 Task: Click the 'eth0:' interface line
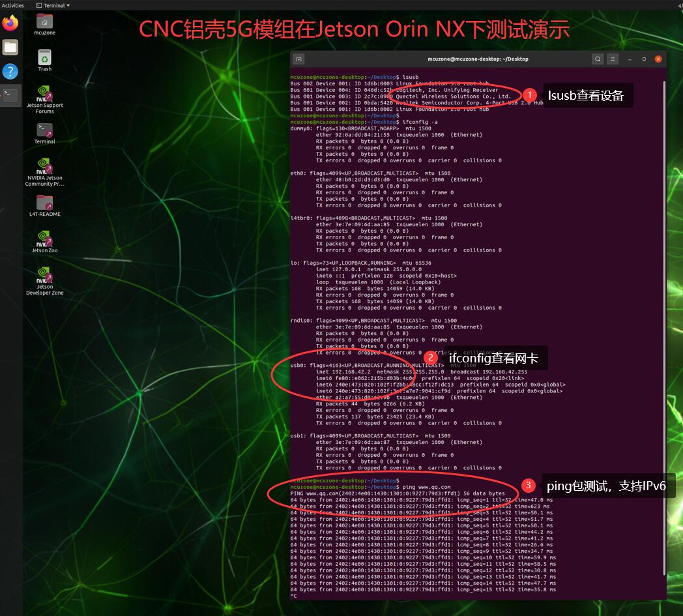click(370, 173)
